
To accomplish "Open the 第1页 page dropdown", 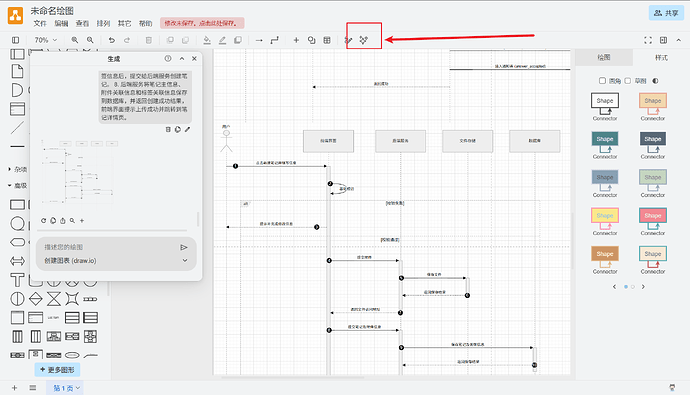I will coord(65,388).
